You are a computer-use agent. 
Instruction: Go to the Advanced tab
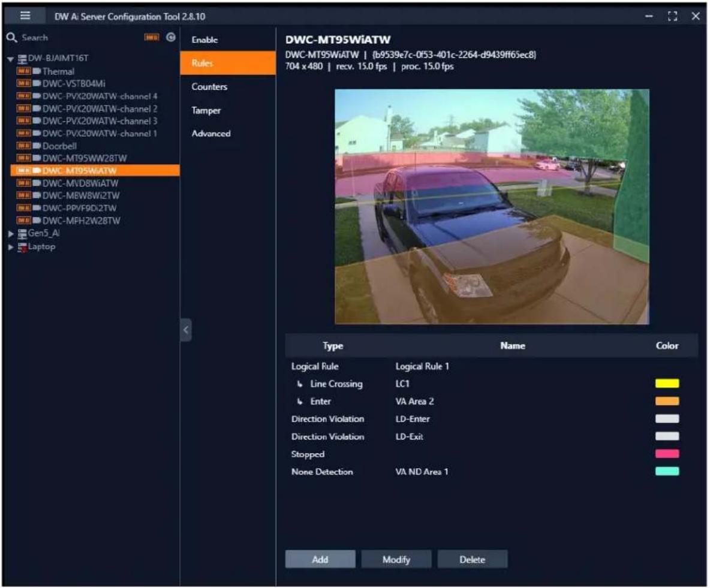[x=228, y=134]
